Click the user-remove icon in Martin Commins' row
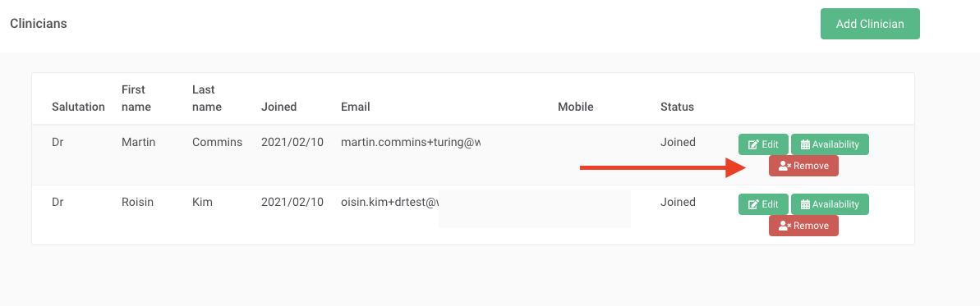The height and width of the screenshot is (306, 980). [785, 166]
